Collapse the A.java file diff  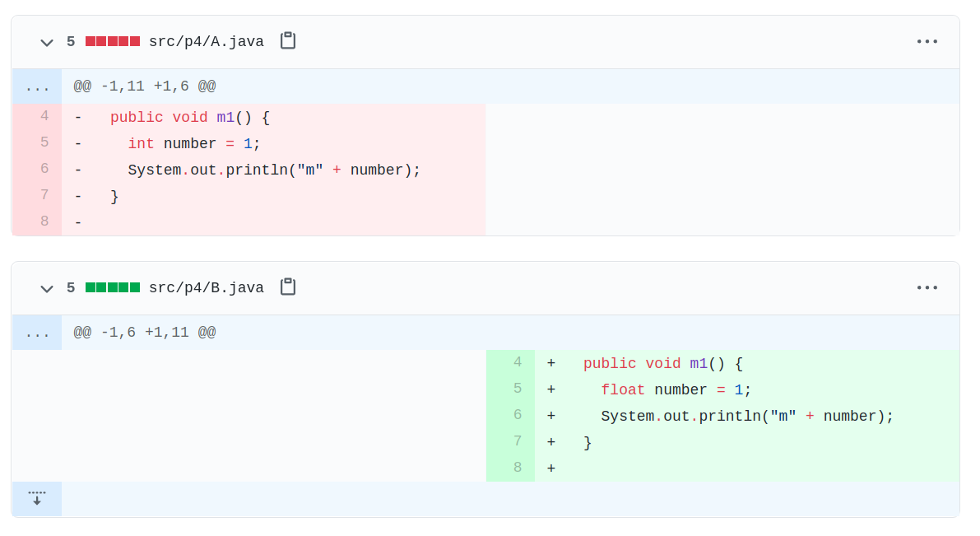coord(47,42)
